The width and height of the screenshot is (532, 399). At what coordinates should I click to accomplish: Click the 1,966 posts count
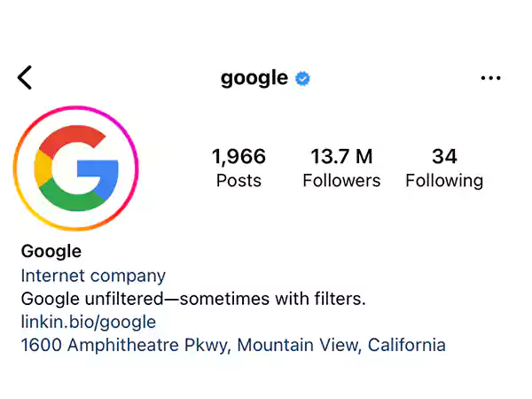pos(239,156)
